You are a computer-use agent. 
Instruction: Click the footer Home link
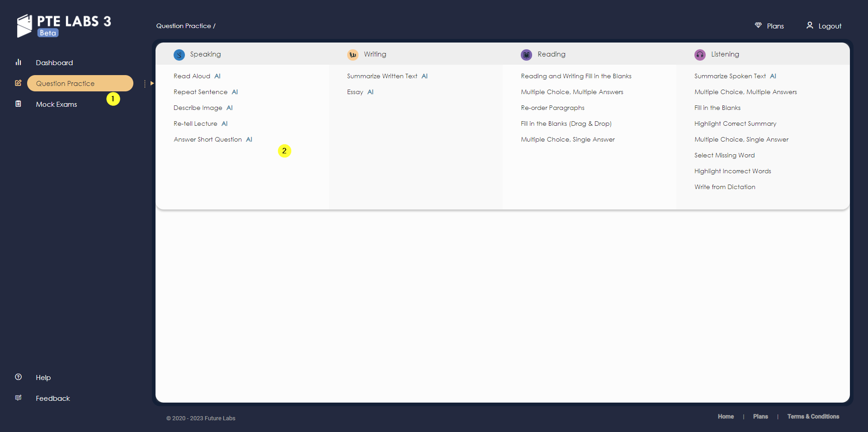(x=726, y=417)
